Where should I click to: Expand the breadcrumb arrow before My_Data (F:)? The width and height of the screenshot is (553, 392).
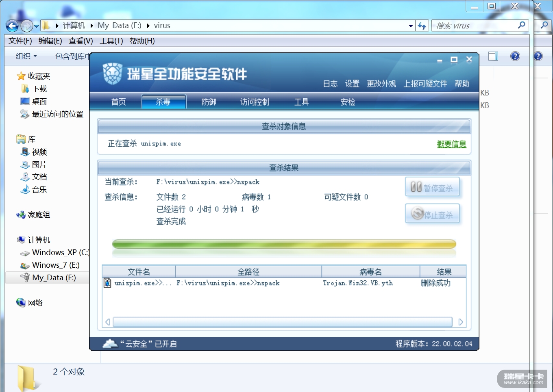click(92, 26)
